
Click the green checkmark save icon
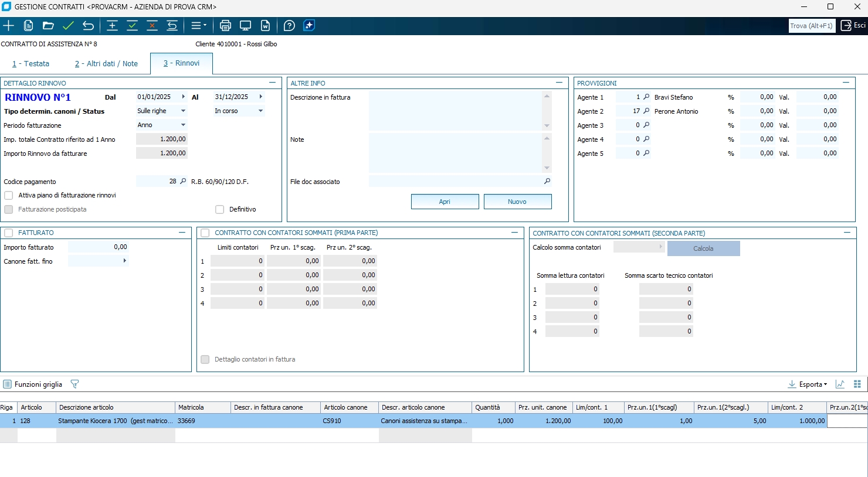68,26
